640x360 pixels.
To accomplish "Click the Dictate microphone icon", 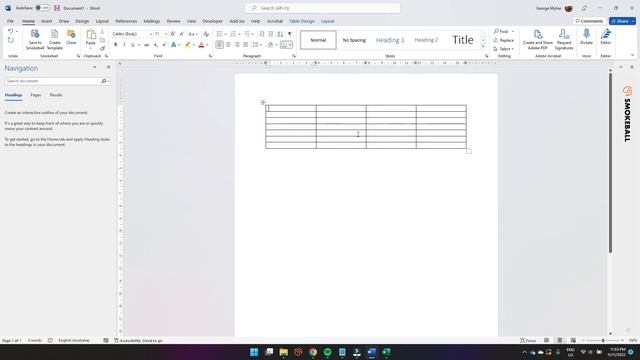I will (587, 37).
